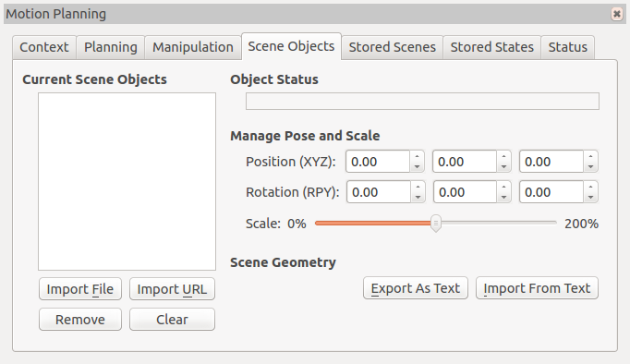Click the Position X value field
Image resolution: width=630 pixels, height=364 pixels.
coord(378,162)
